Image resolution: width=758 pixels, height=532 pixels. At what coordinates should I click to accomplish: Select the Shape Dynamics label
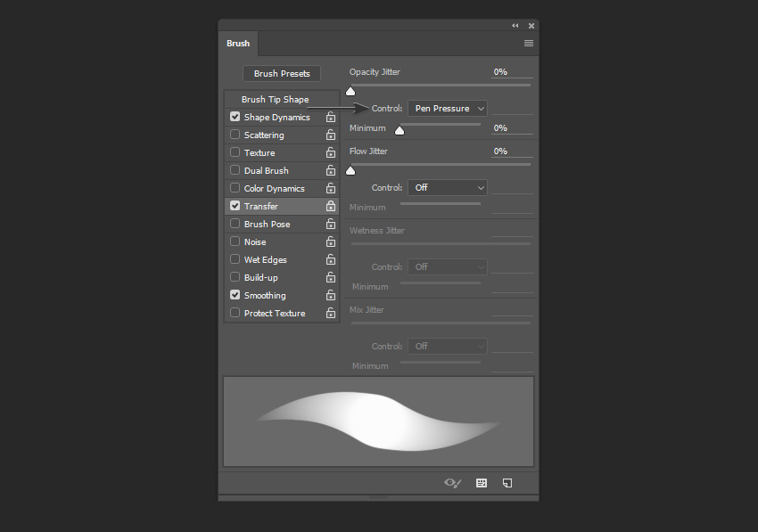(x=277, y=118)
